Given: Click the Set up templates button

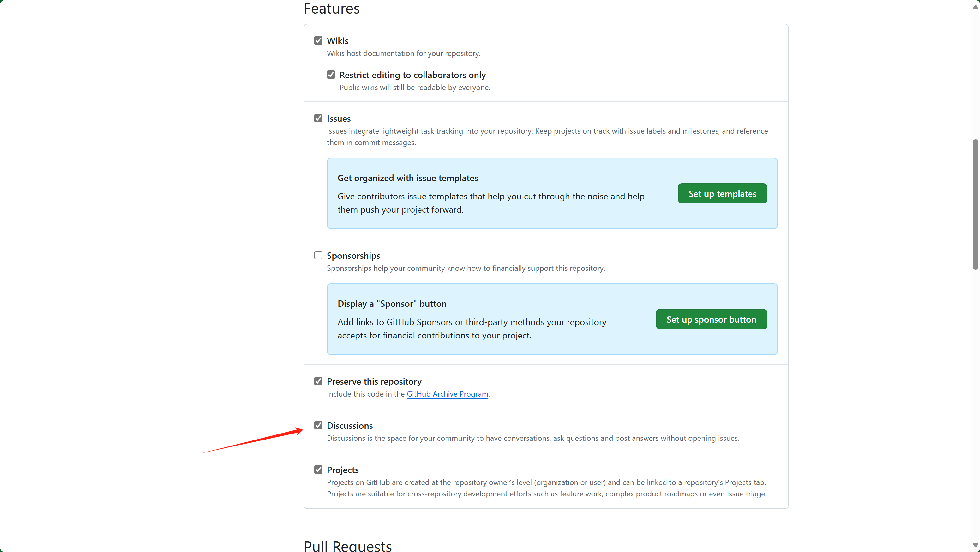Looking at the screenshot, I should coord(722,194).
